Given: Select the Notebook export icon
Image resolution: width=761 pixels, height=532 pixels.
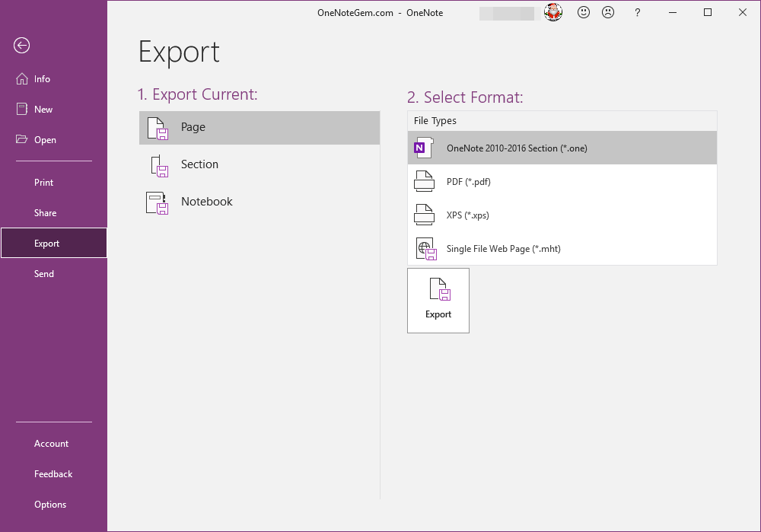Looking at the screenshot, I should pos(157,202).
